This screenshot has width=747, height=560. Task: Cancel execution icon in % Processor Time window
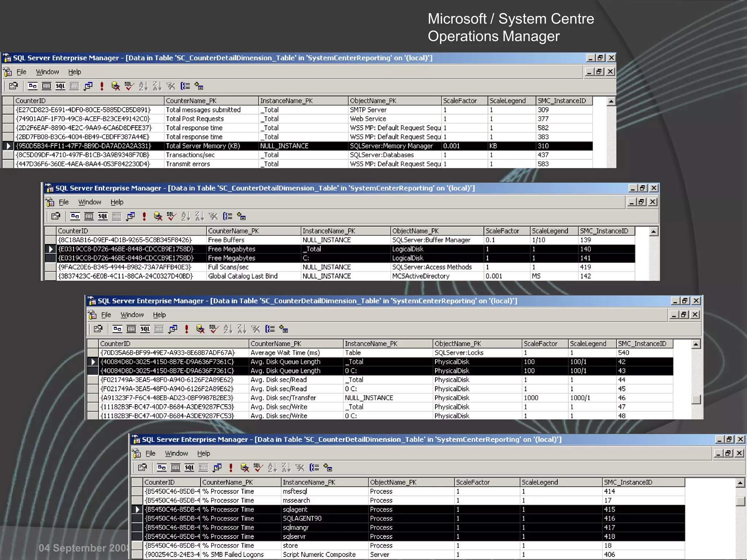(244, 467)
